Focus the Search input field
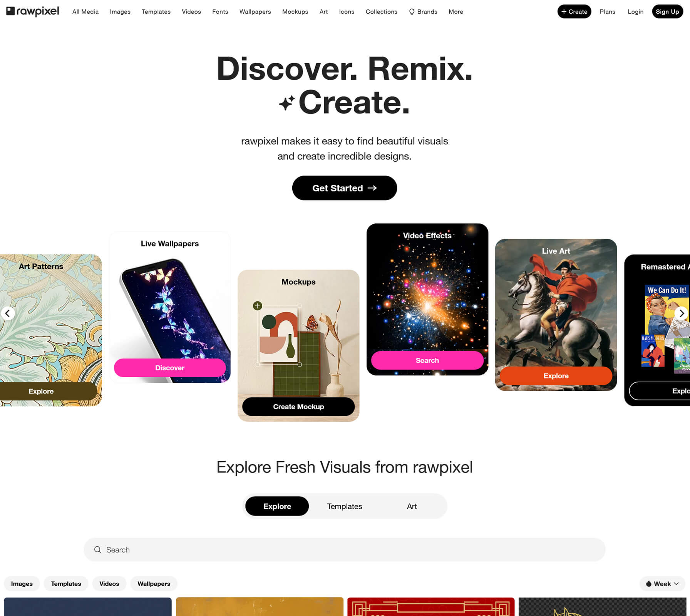Image resolution: width=690 pixels, height=616 pixels. pos(345,550)
